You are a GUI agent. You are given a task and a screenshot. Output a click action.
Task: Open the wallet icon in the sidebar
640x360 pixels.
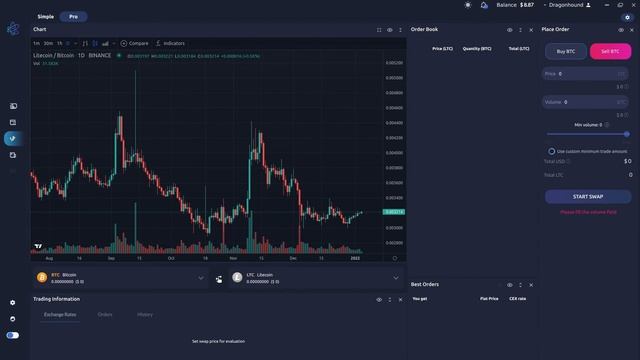[x=13, y=122]
